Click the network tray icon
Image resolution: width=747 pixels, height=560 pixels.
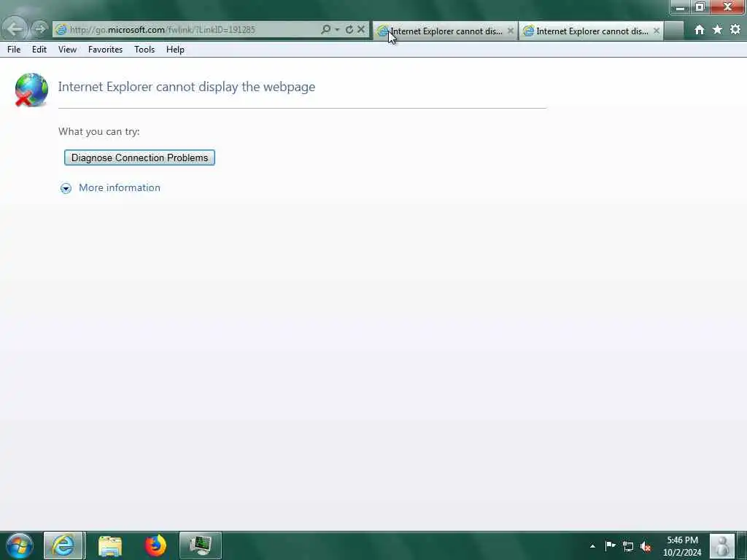pos(628,546)
